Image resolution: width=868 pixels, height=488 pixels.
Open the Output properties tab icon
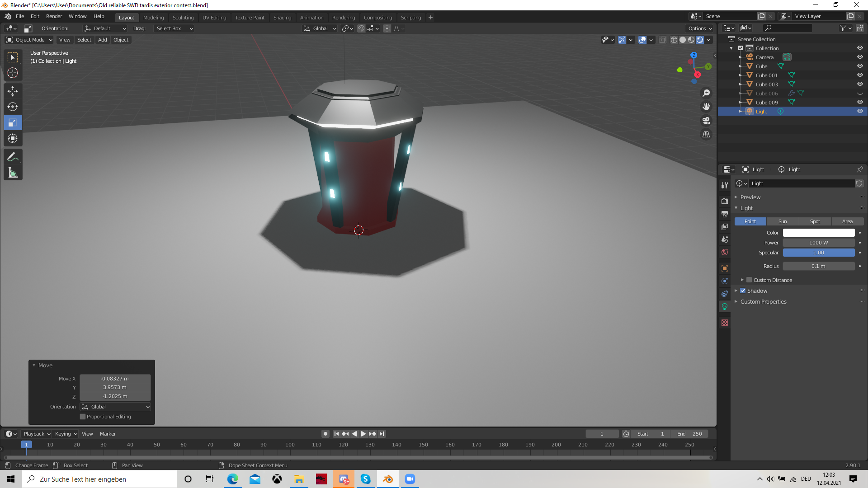(725, 214)
